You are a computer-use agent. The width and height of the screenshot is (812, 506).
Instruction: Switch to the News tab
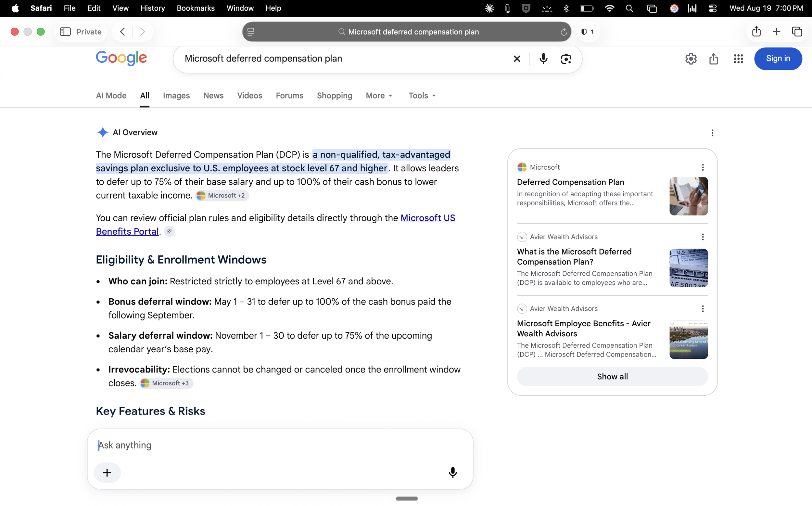coord(213,96)
